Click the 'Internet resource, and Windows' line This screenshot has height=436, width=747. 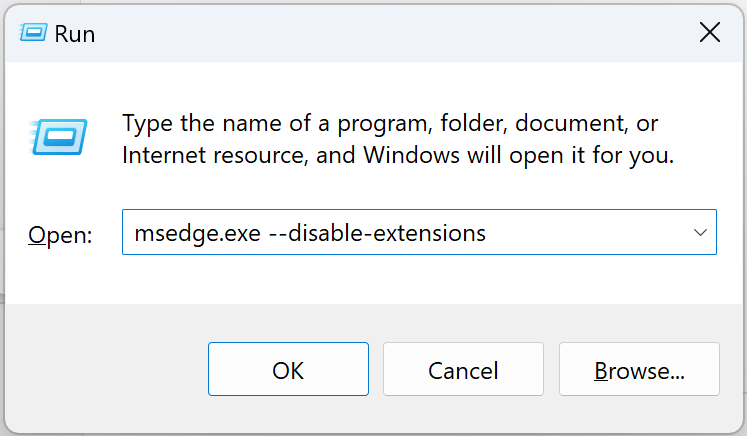tap(291, 155)
